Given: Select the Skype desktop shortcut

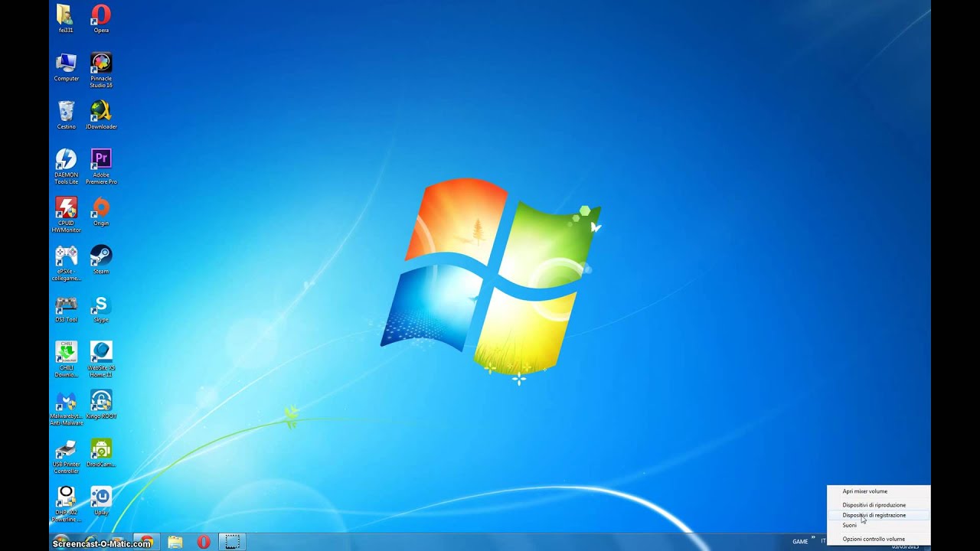Looking at the screenshot, I should (x=101, y=308).
